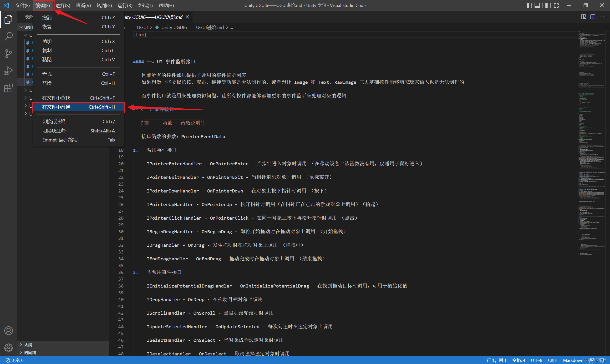This screenshot has width=610, height=364.
Task: Choose 恢复 from the edit menu
Action: click(x=78, y=27)
